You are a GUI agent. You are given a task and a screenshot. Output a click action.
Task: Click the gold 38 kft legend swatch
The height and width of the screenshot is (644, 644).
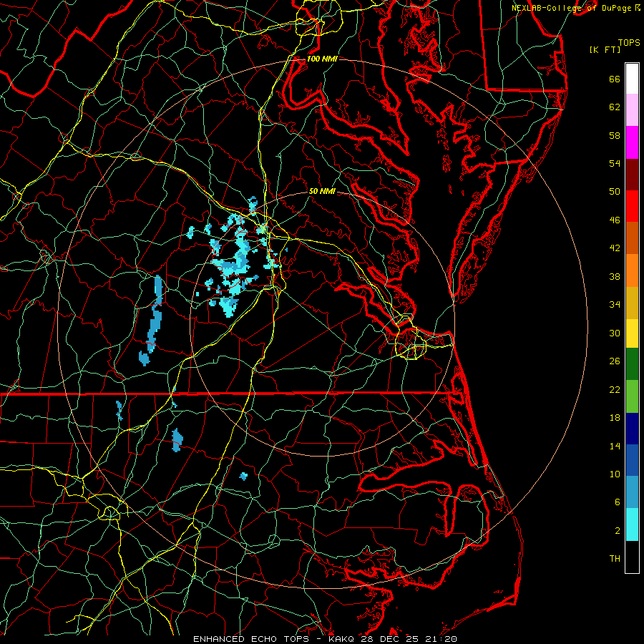(632, 303)
